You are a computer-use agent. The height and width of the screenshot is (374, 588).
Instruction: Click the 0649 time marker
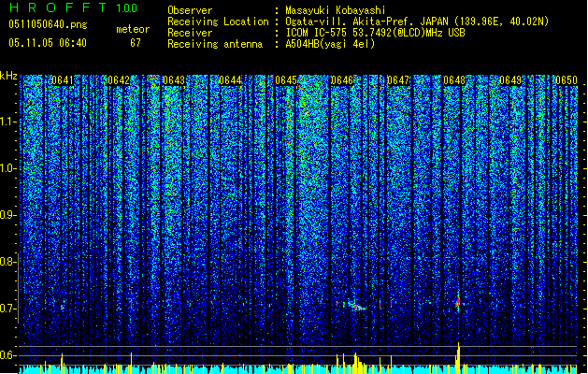click(510, 80)
